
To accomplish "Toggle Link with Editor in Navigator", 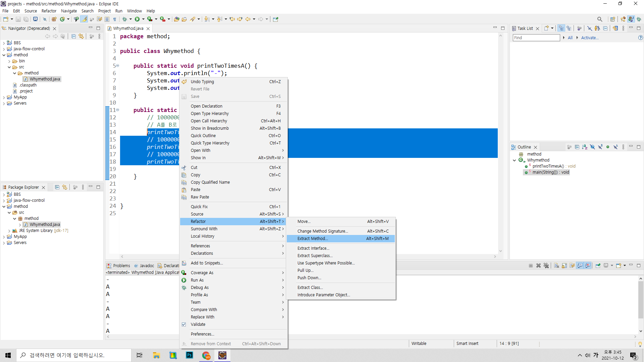I will [x=81, y=37].
